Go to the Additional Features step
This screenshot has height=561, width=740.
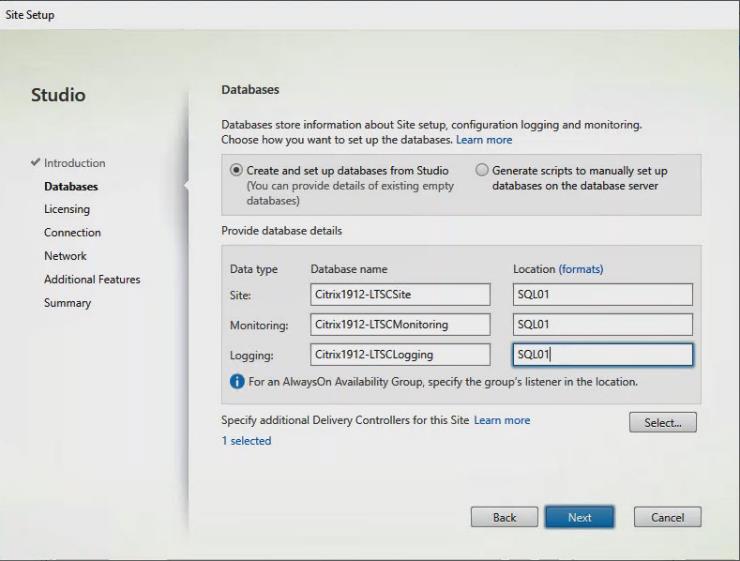[x=92, y=279]
